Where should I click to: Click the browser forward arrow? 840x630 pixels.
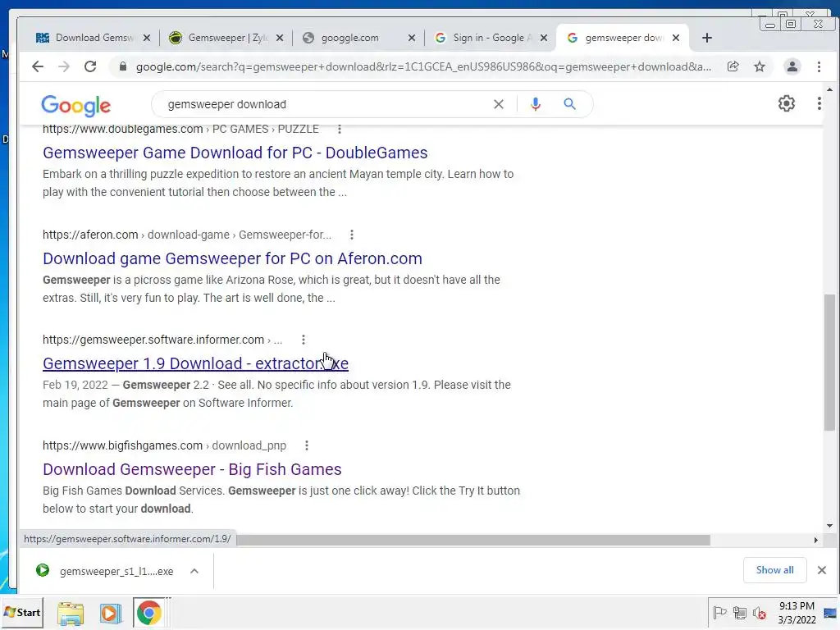(x=64, y=67)
